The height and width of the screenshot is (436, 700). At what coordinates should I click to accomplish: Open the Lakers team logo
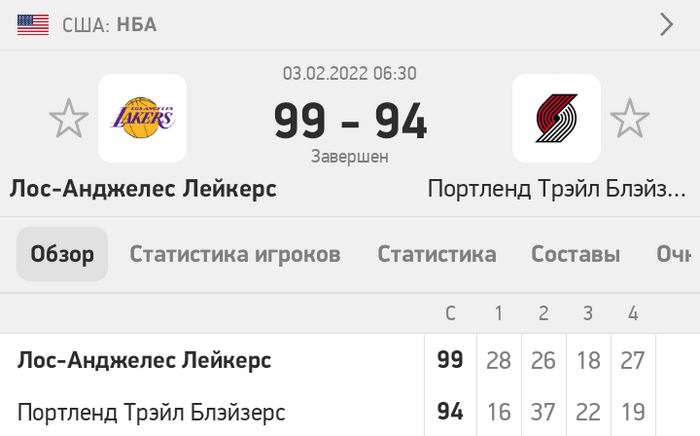[x=142, y=118]
